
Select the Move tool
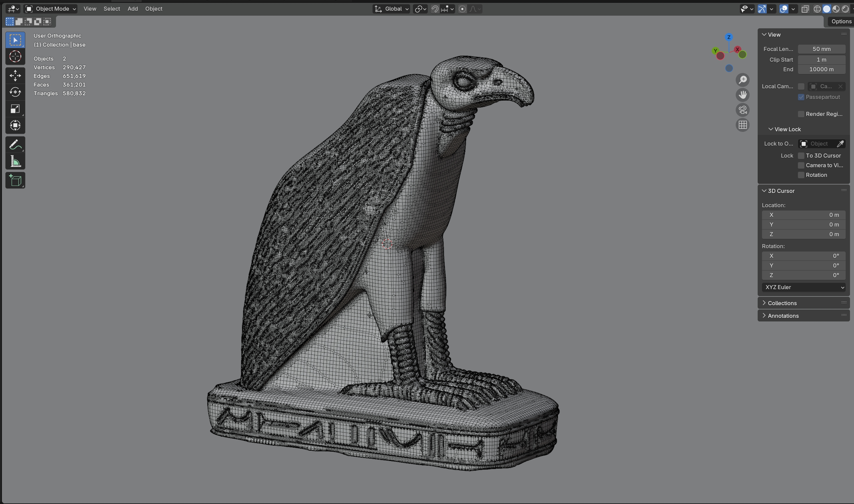15,75
